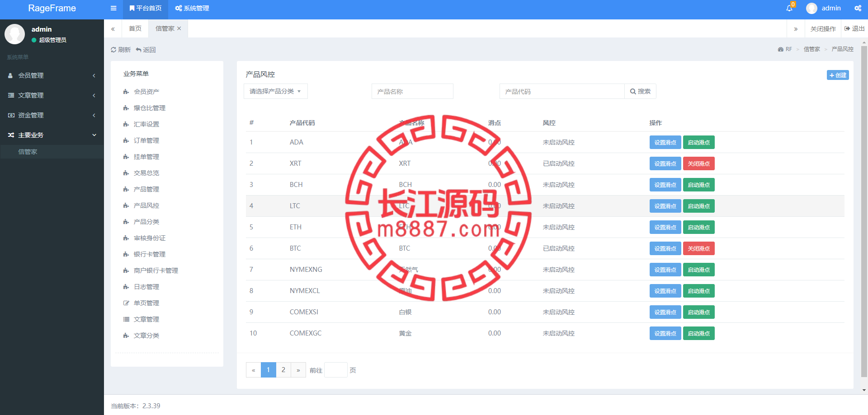Click the 会员资产 puzzle icon
Viewport: 868px width, 415px height.
pyautogui.click(x=126, y=92)
